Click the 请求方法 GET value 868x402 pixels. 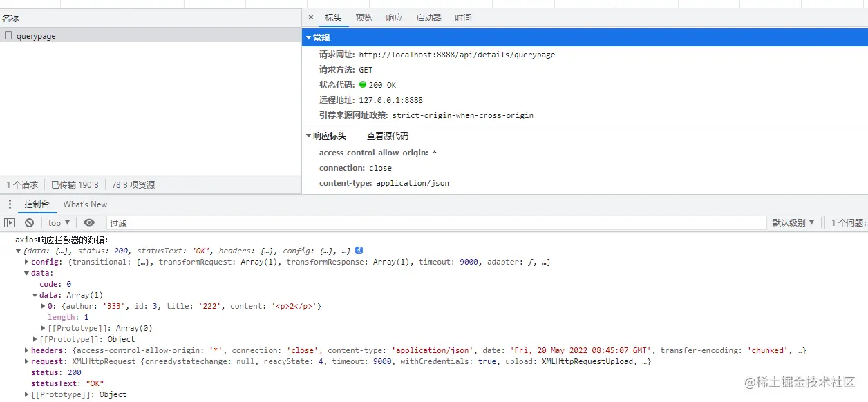[366, 70]
